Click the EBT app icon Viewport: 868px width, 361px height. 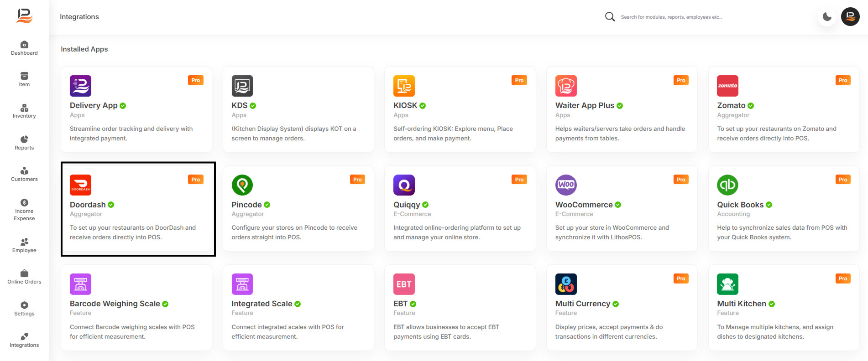click(x=404, y=284)
